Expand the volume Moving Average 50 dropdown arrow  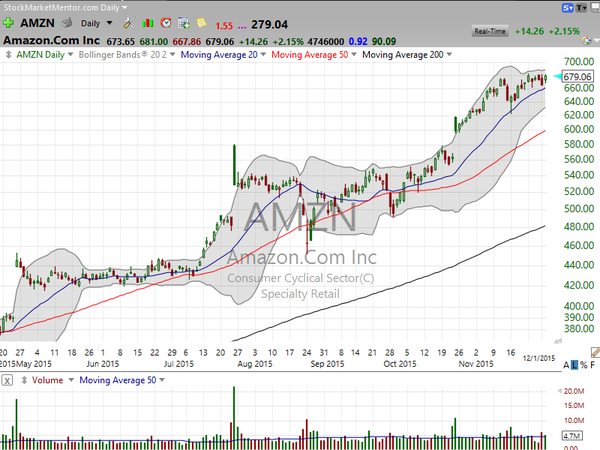(x=162, y=380)
